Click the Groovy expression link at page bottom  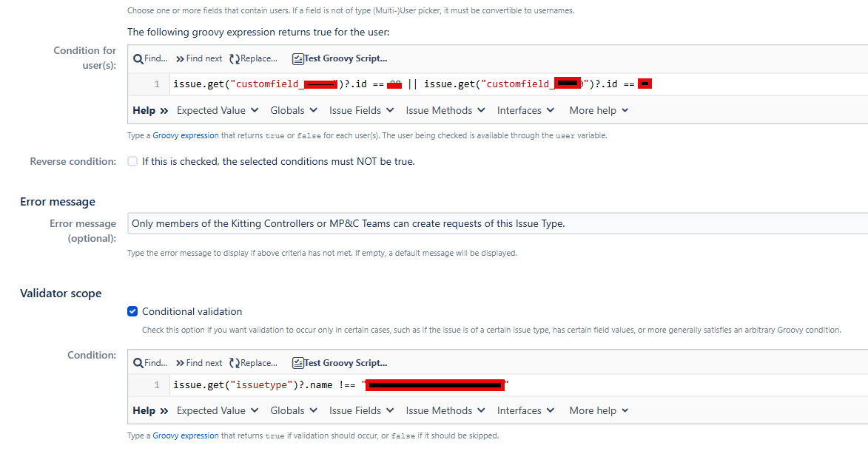pos(185,435)
